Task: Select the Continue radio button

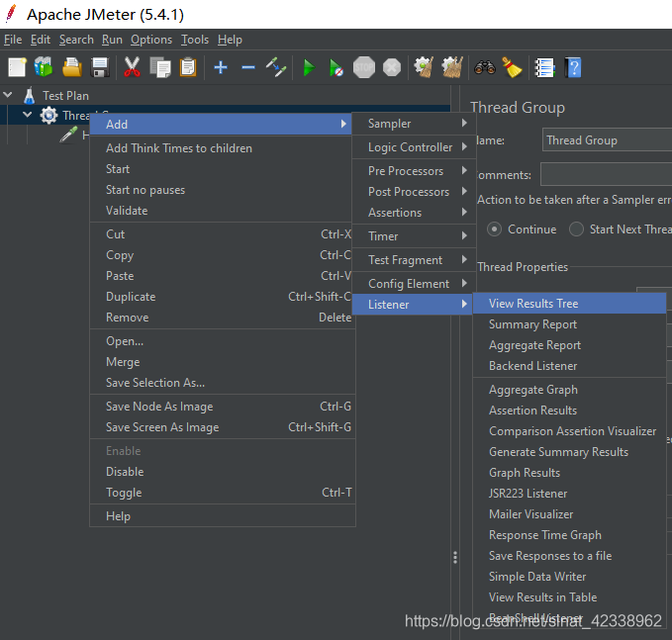Action: [494, 229]
